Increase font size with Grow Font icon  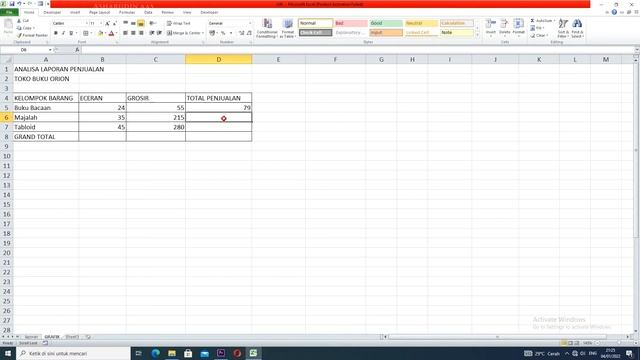[x=107, y=24]
